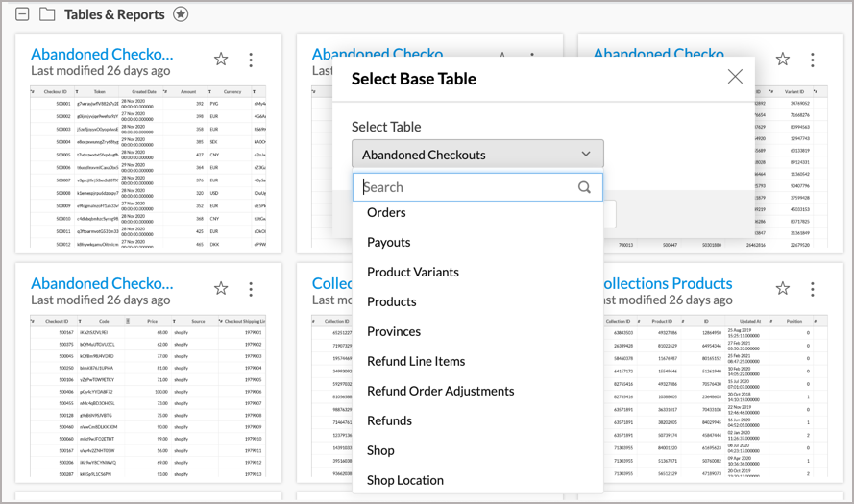Favorite the Tables & Reports folder star
The image size is (854, 504).
181,14
